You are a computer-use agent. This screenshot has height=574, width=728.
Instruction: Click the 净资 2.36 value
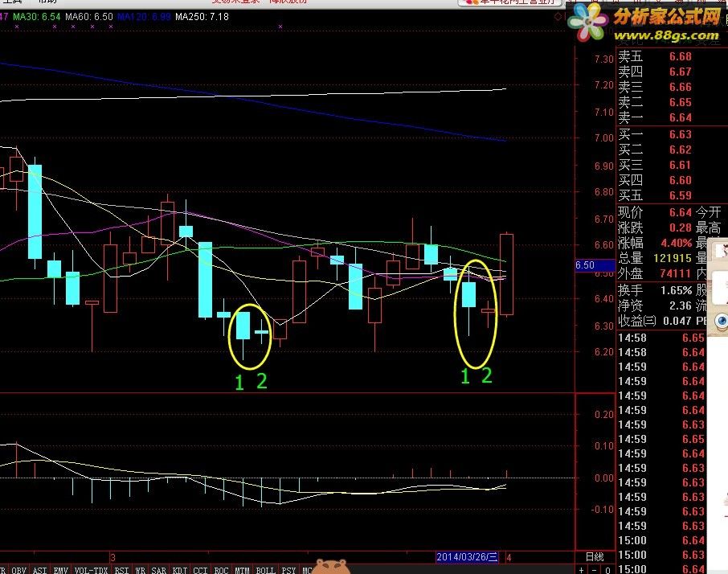coord(680,306)
